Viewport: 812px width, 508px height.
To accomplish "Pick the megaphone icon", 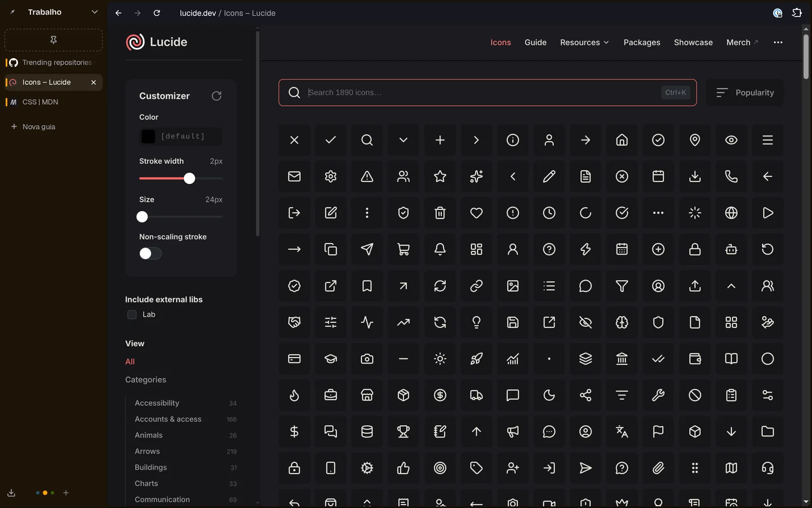I will tap(513, 432).
